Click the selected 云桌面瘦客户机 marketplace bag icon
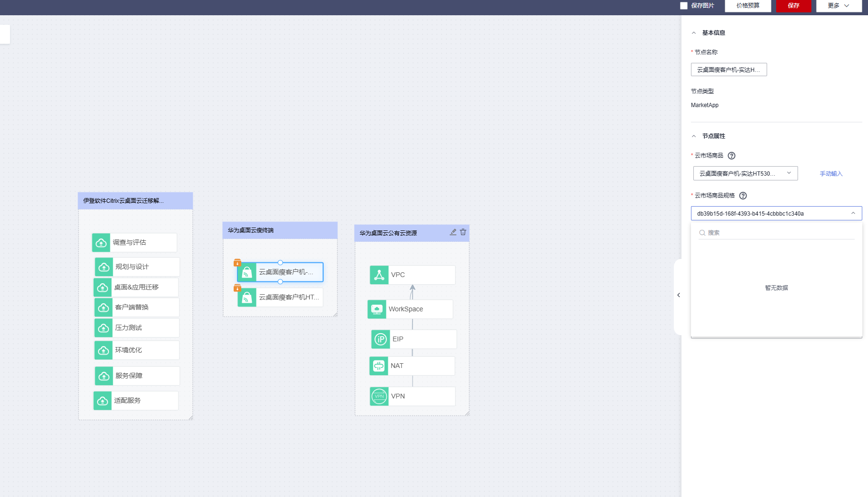The height and width of the screenshot is (497, 868). coord(247,272)
